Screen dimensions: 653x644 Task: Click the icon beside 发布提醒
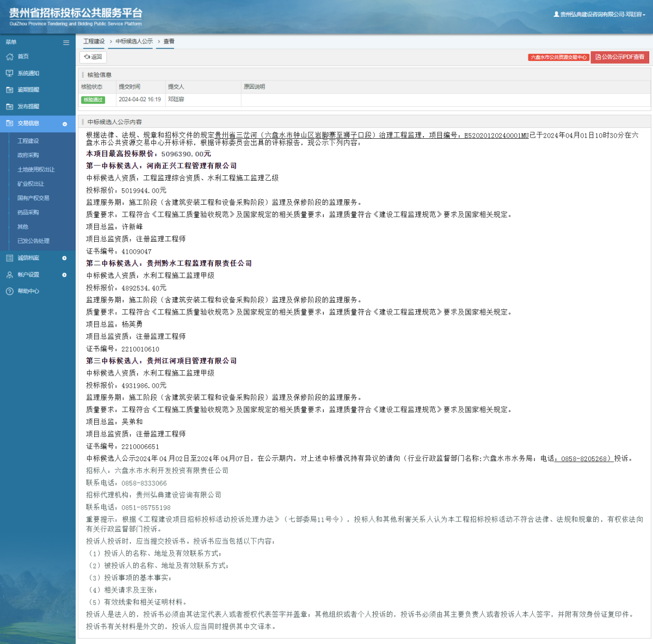9,107
